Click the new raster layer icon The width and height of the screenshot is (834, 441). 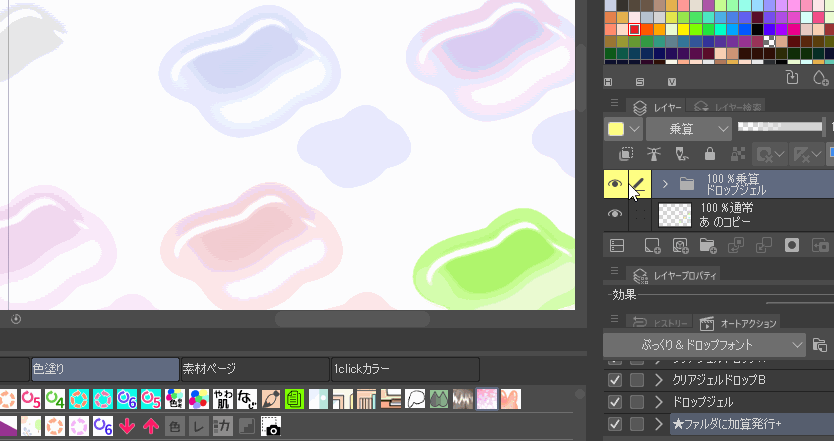click(652, 245)
